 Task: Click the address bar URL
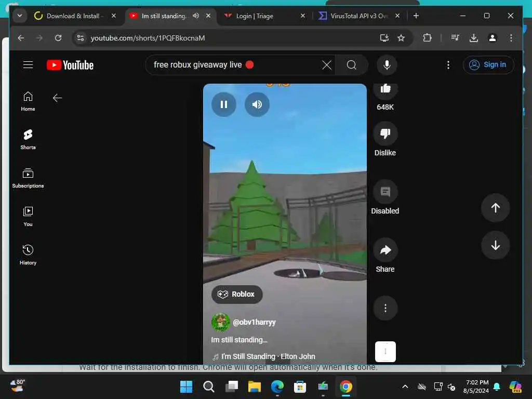[x=148, y=38]
